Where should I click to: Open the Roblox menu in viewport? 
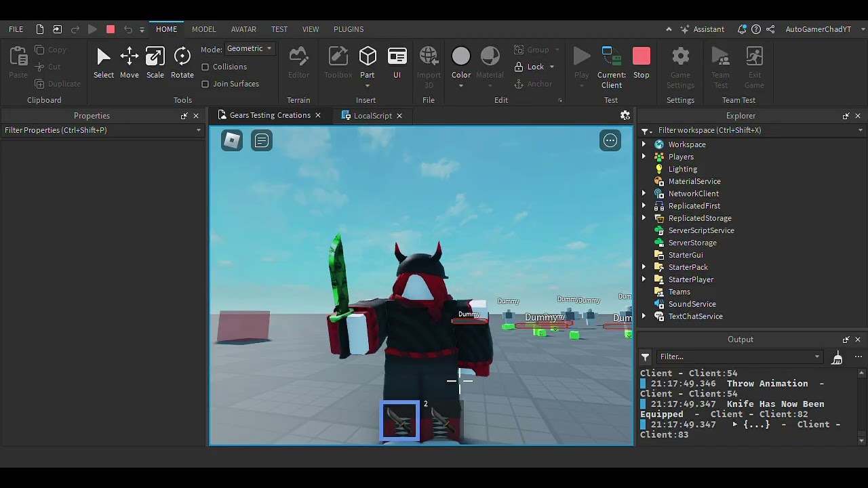tap(232, 140)
